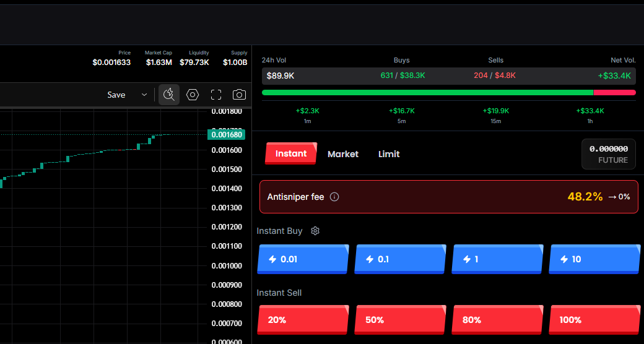Viewport: 644px width, 344px height.
Task: Click the 0.000000 FUTURE balance box
Action: click(x=608, y=154)
